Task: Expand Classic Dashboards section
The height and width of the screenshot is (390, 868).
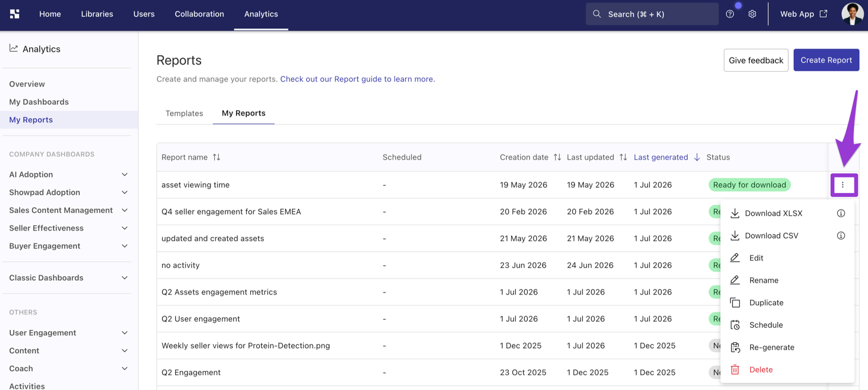Action: point(69,278)
